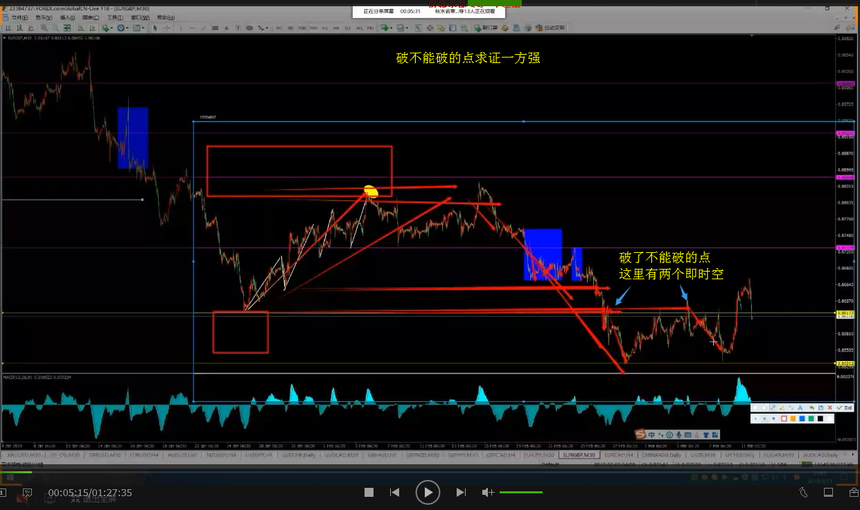Image resolution: width=860 pixels, height=510 pixels.
Task: Pick the red annotation color swatch
Action: 784,418
